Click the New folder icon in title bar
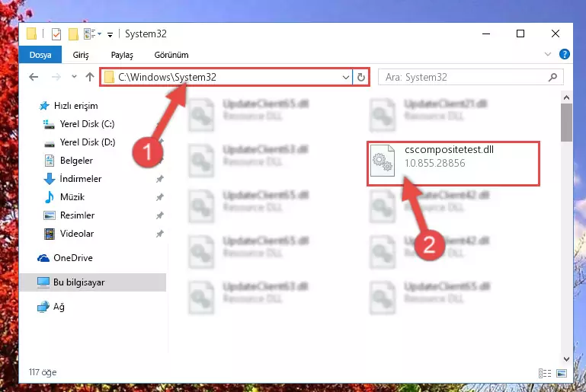Screen dimensions: 586x392 [73, 34]
